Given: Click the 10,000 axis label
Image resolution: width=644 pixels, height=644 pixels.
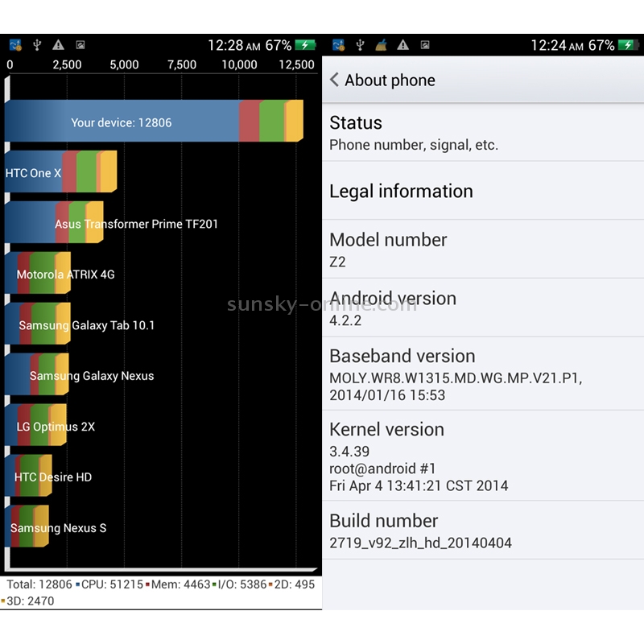Looking at the screenshot, I should pos(239,64).
